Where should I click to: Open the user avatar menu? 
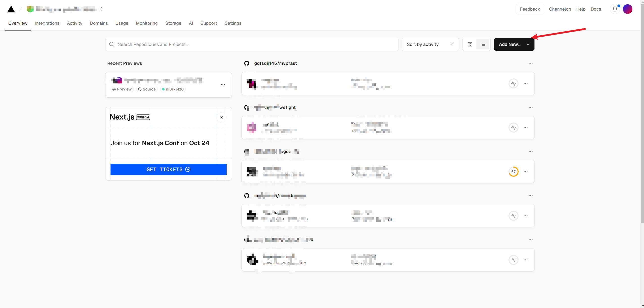pos(627,9)
